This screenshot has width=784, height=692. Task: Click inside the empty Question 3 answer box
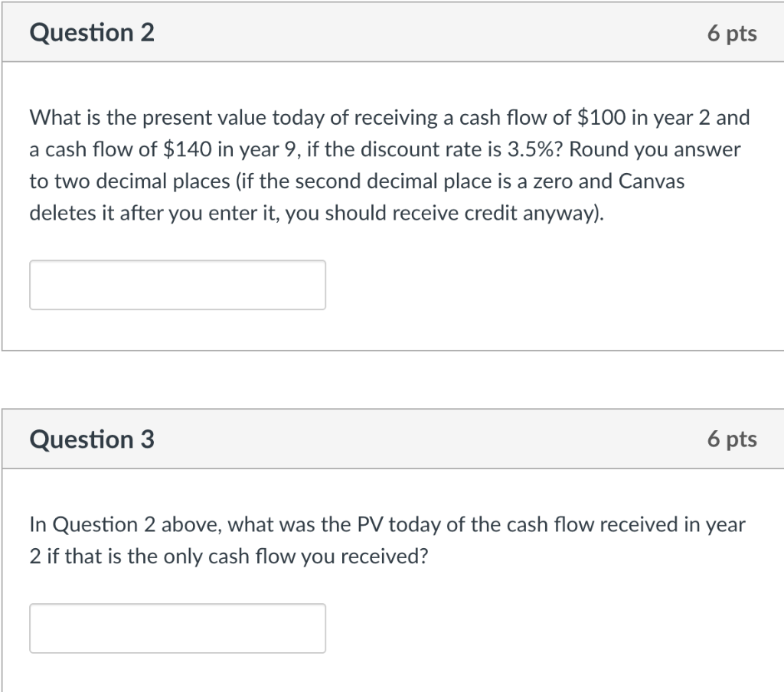177,628
